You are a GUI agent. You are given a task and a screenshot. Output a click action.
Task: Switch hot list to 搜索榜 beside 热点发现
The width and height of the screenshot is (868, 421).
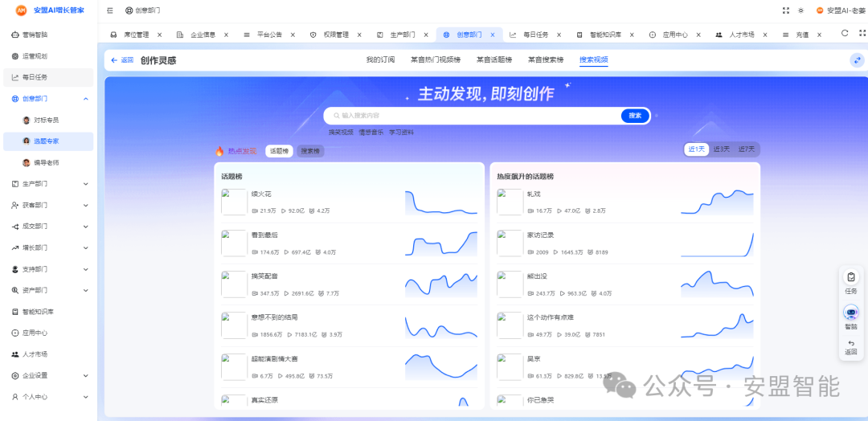(x=310, y=151)
